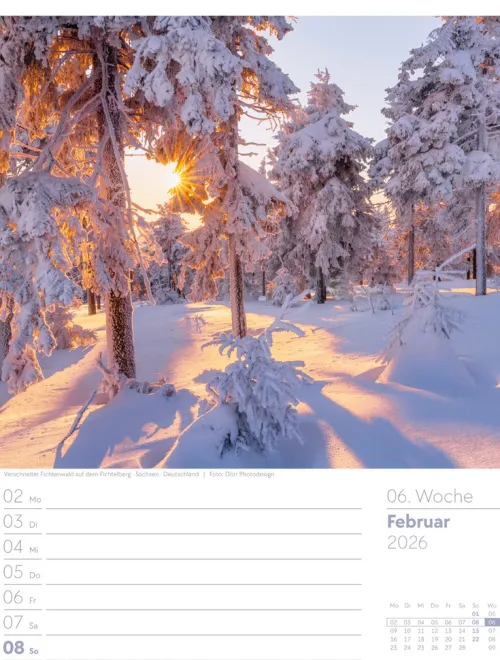Viewport: 500px width, 660px height.
Task: Click day 28 in the mini calendar
Action: [462, 648]
